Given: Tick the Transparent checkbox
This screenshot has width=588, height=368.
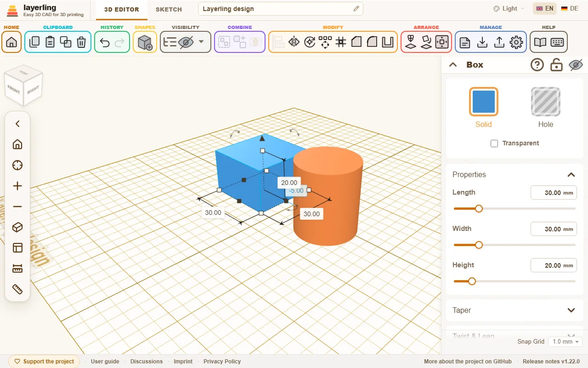Looking at the screenshot, I should (494, 144).
